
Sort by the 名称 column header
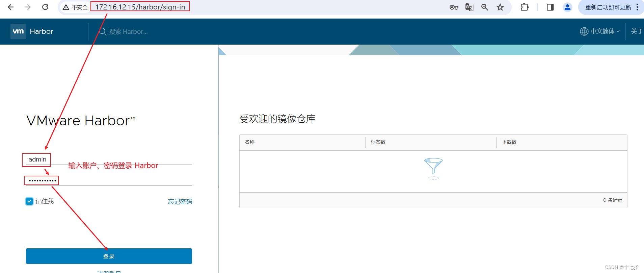250,142
